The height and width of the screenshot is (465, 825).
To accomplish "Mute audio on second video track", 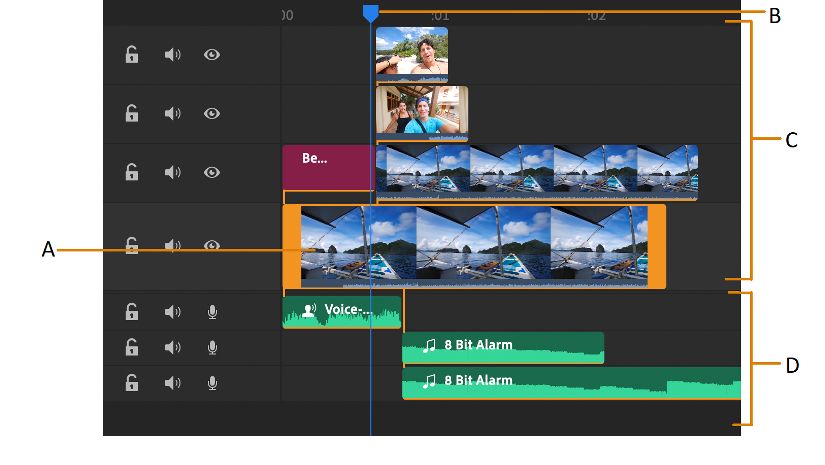I will tap(173, 113).
